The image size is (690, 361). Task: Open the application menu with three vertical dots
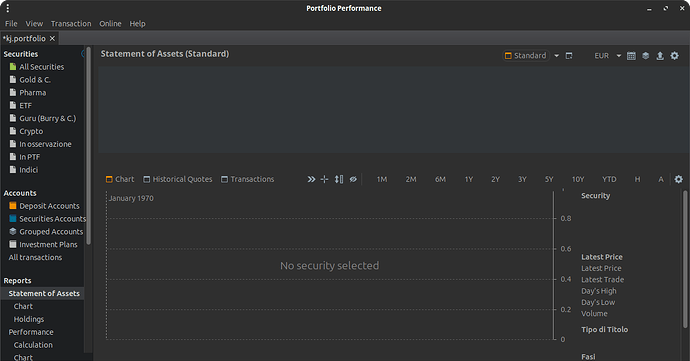point(7,8)
